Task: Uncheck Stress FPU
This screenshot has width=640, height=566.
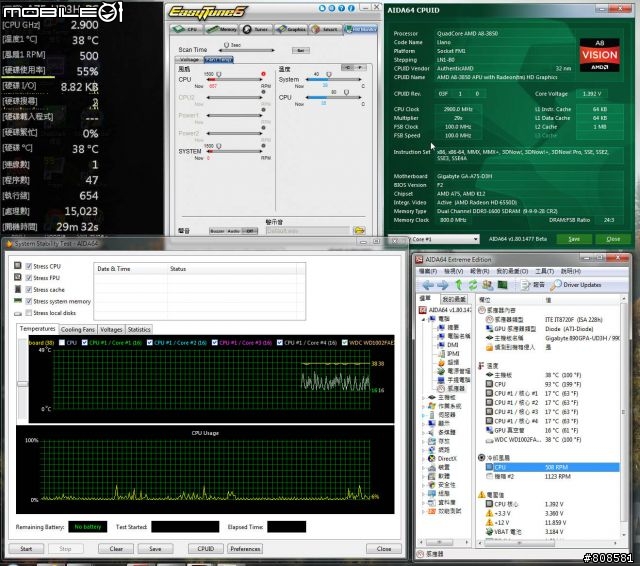Action: click(x=29, y=278)
